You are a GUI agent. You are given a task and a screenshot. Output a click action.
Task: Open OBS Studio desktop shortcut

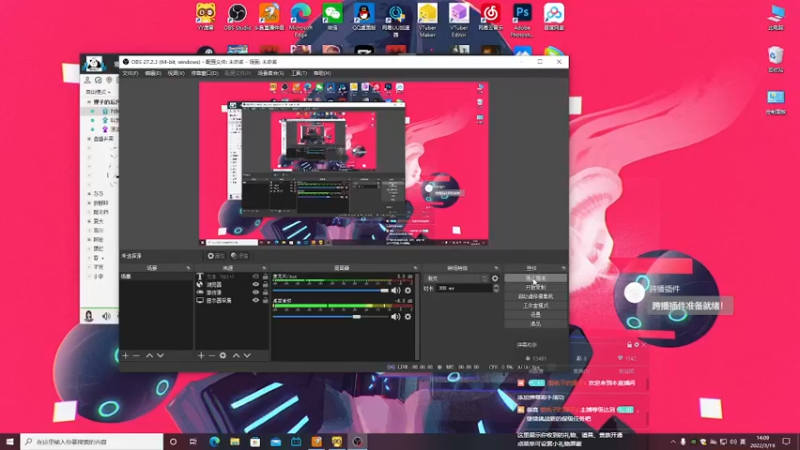click(x=237, y=17)
